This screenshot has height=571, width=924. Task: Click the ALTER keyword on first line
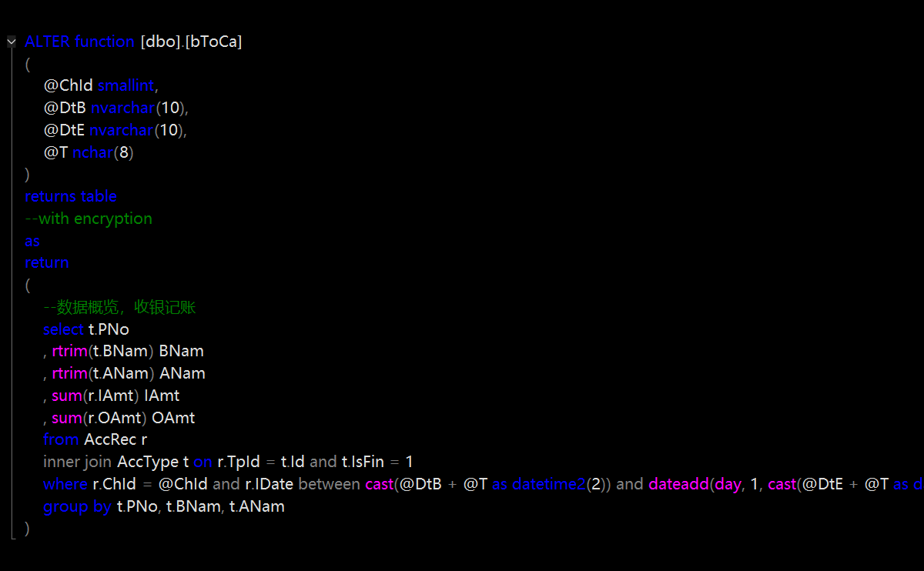[47, 42]
